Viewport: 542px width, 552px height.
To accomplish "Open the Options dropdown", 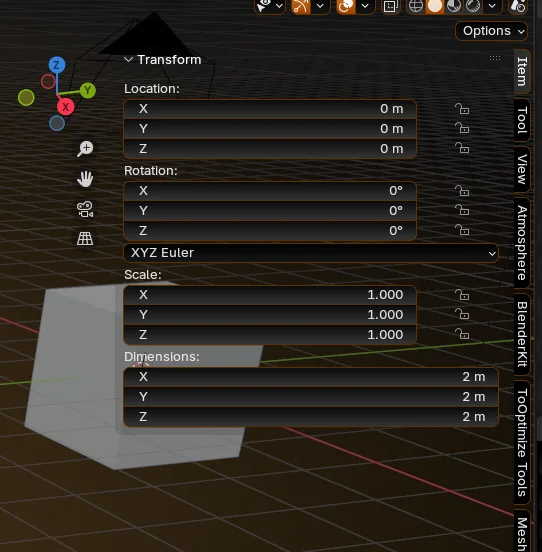I will click(x=491, y=31).
